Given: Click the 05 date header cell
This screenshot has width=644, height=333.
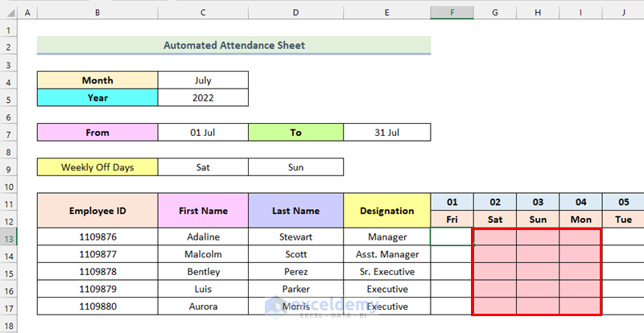Looking at the screenshot, I should tap(623, 202).
